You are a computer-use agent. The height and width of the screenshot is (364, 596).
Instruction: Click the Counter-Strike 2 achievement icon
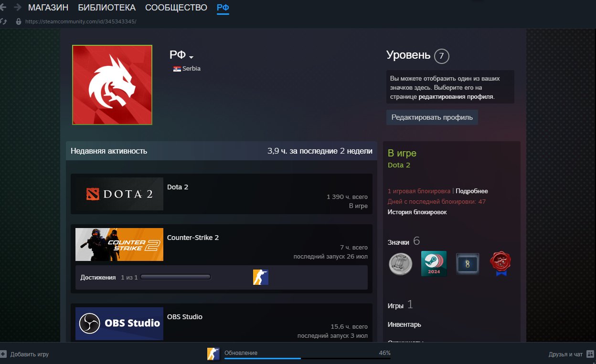tap(261, 277)
